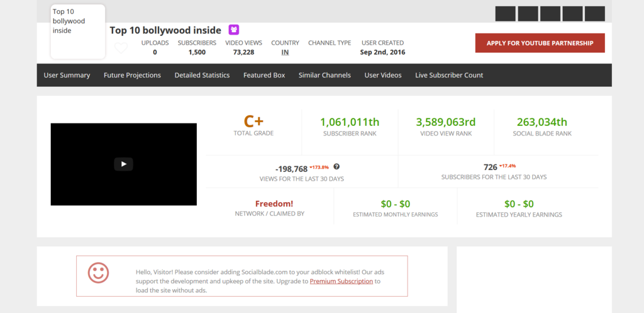
Task: Open the User Summary tab
Action: 67,76
